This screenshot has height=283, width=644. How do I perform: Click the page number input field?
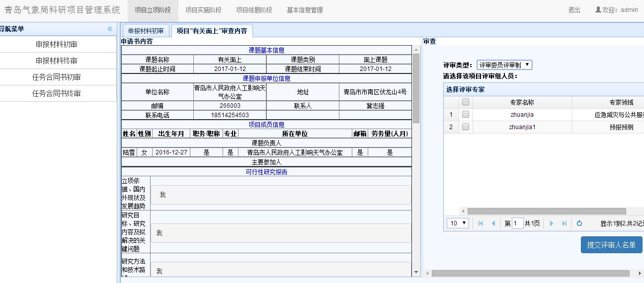[517, 223]
